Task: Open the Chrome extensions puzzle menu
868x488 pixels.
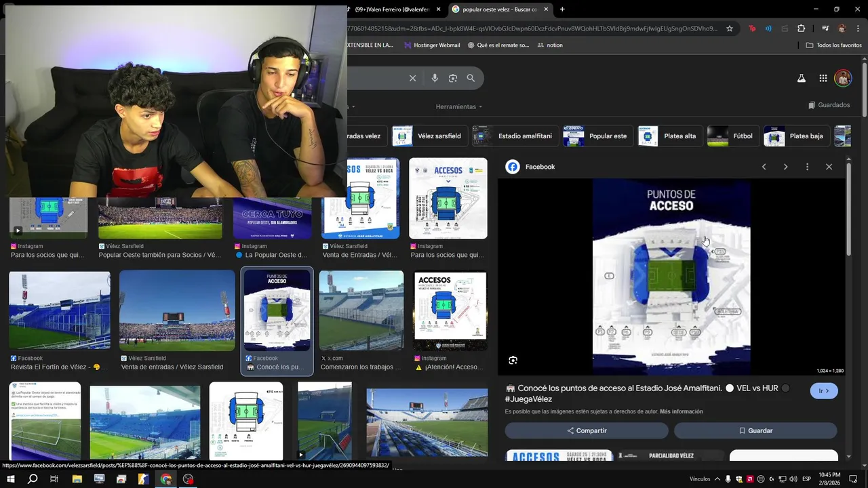Action: pos(801,28)
